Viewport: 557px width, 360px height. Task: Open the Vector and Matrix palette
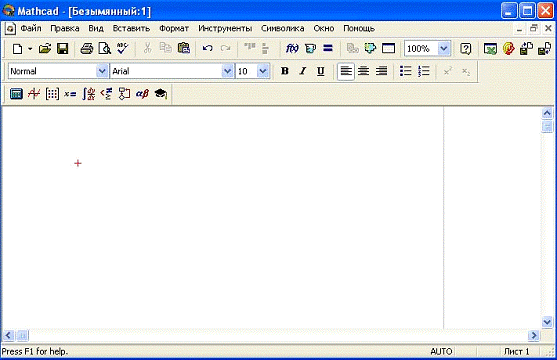pos(52,94)
